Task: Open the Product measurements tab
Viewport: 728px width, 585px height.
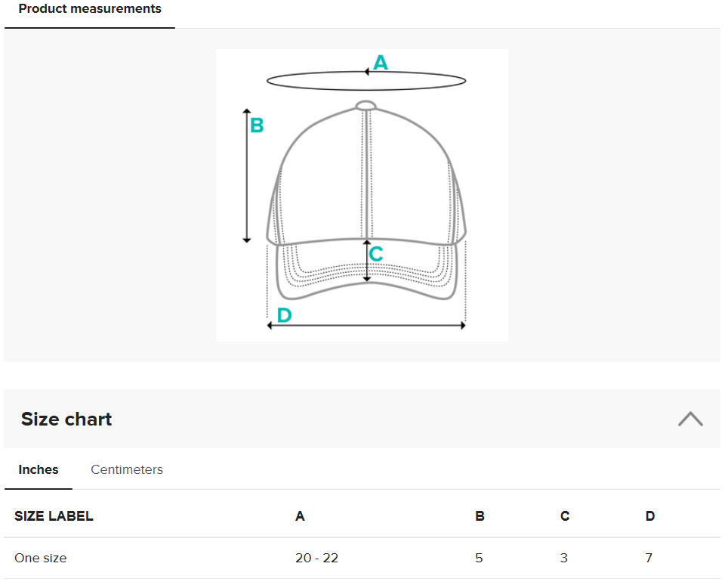Action: pos(90,9)
